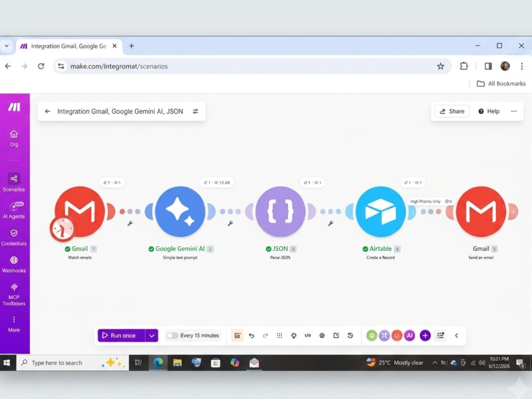Open browser extensions puzzle icon
This screenshot has height=399, width=532.
(464, 66)
